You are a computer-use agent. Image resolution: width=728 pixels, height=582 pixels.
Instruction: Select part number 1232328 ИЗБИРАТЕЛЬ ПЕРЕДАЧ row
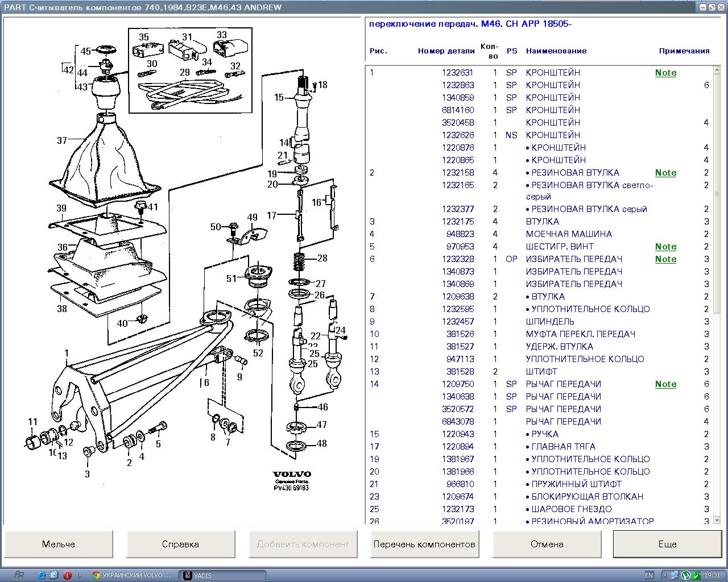(x=457, y=259)
